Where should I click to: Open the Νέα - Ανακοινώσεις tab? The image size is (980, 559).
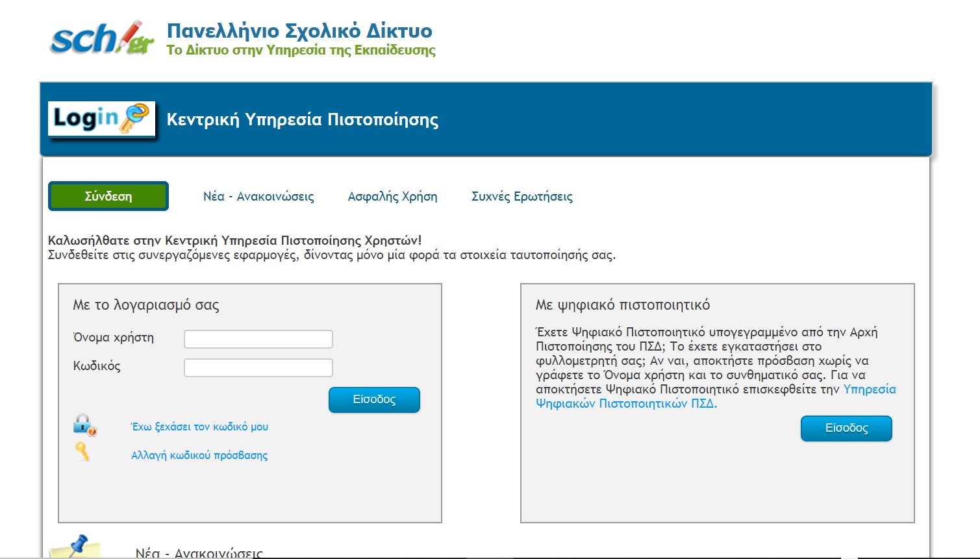[x=258, y=197]
